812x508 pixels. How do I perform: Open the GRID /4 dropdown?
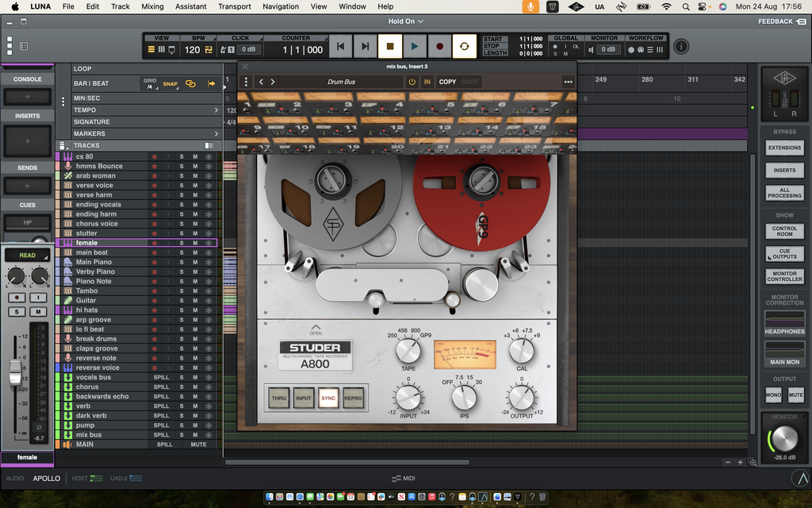(x=150, y=83)
